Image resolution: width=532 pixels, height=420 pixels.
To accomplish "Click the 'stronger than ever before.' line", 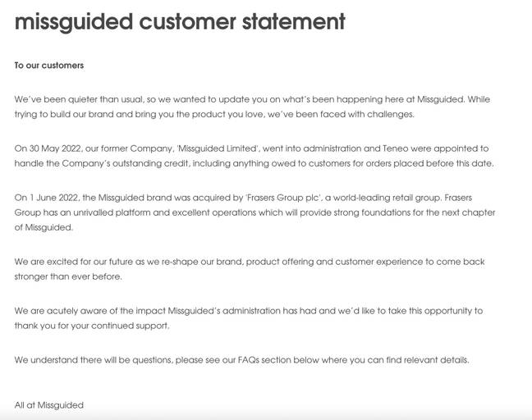I will click(x=68, y=277).
